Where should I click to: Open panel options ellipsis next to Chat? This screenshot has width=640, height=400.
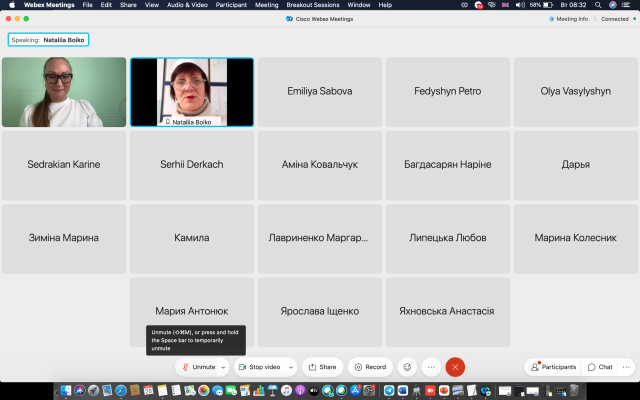click(626, 367)
